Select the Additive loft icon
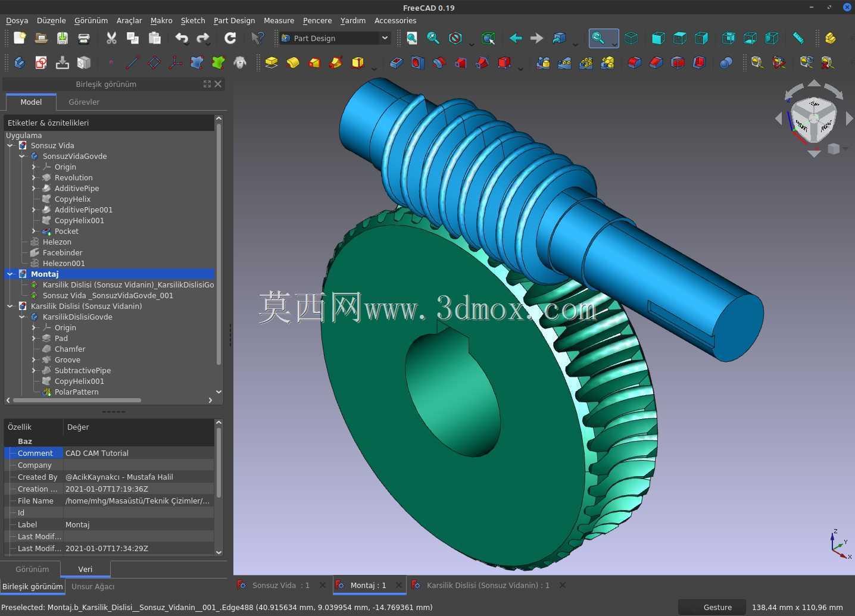 pyautogui.click(x=314, y=62)
